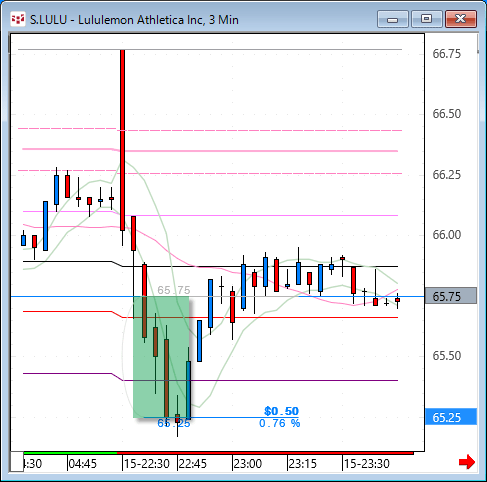Click the gray 65.75 label above green box
487x482 pixels.
(174, 290)
